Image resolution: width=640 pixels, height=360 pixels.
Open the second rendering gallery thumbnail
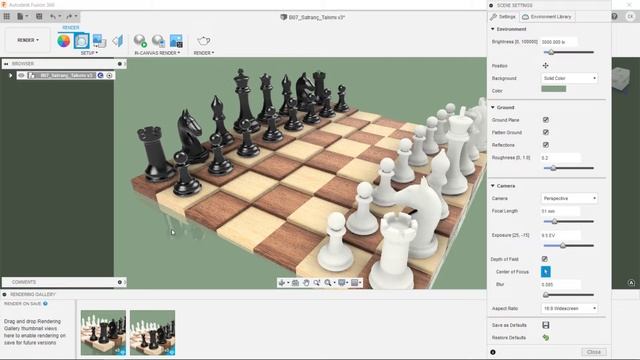pos(153,332)
